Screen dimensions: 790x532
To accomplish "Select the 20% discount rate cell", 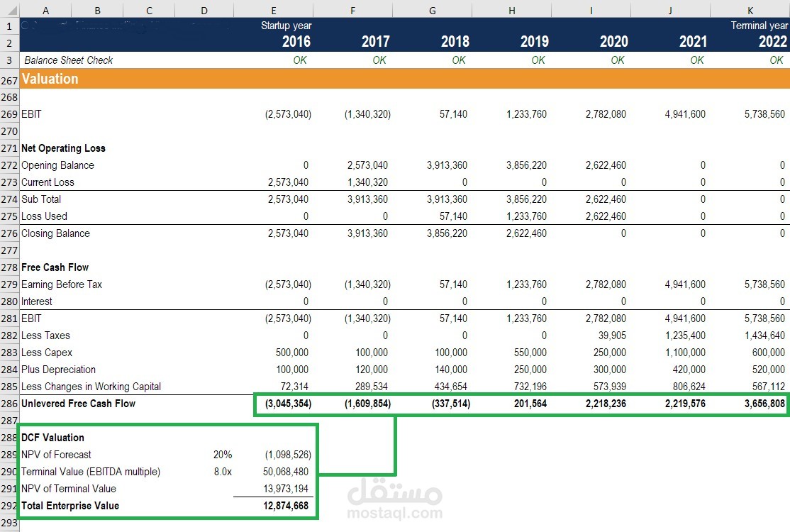I will (x=223, y=455).
